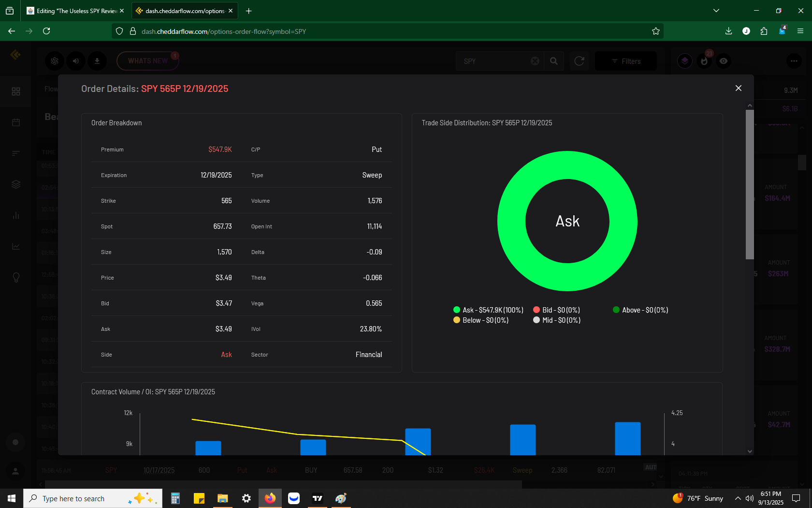Screen dimensions: 812x508
Task: Open File Explorer from taskbar
Action: [x=222, y=498]
